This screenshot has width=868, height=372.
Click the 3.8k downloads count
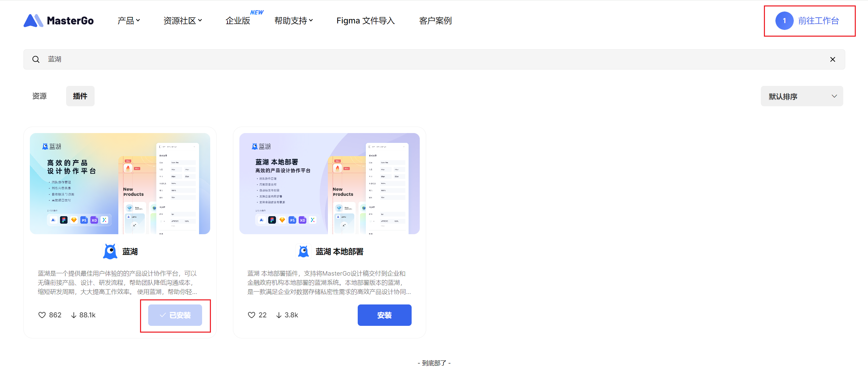[x=291, y=315]
